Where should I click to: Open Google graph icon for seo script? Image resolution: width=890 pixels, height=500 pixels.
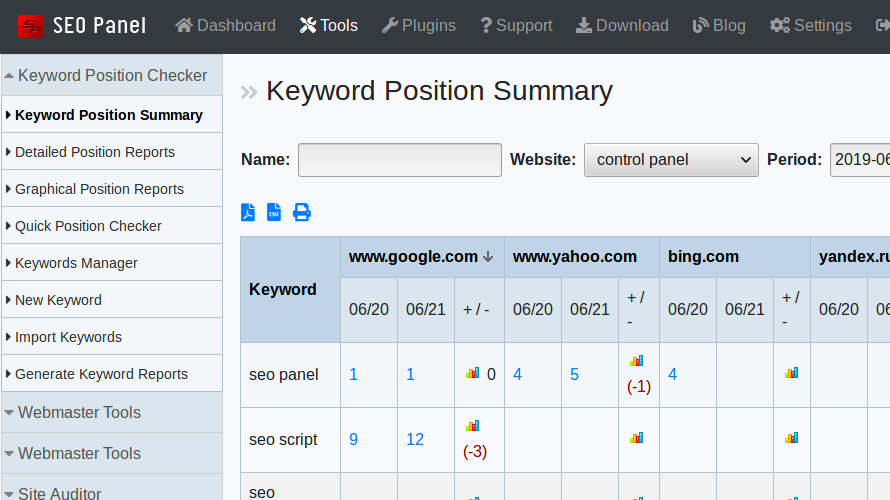tap(472, 425)
